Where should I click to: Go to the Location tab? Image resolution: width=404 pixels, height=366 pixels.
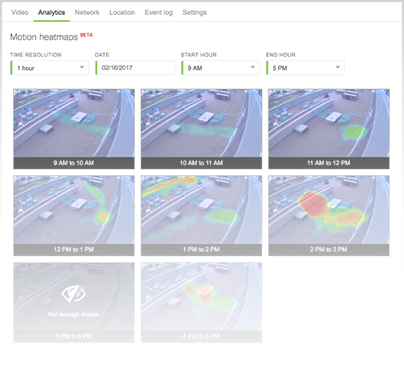click(122, 13)
